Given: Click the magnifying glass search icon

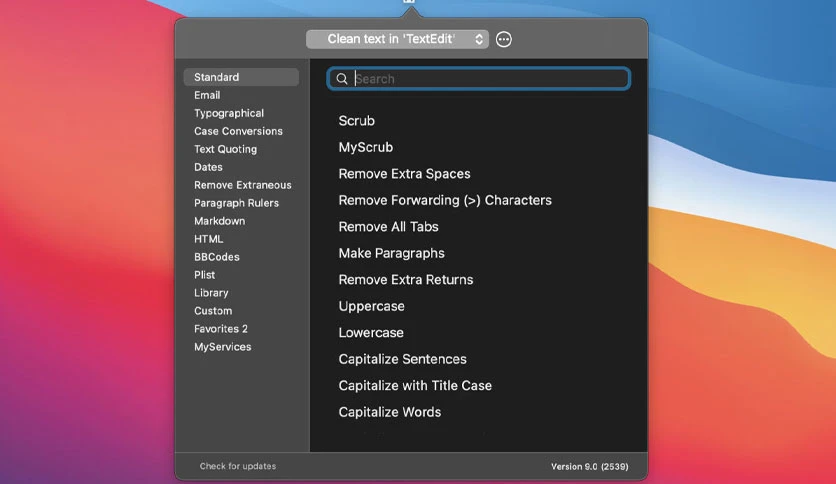Looking at the screenshot, I should pyautogui.click(x=342, y=79).
